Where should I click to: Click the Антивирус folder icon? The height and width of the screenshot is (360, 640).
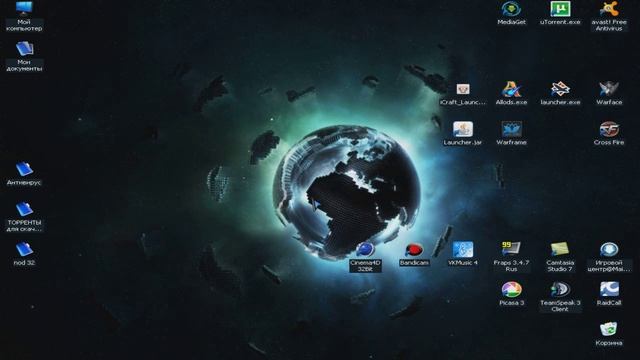[x=24, y=169]
